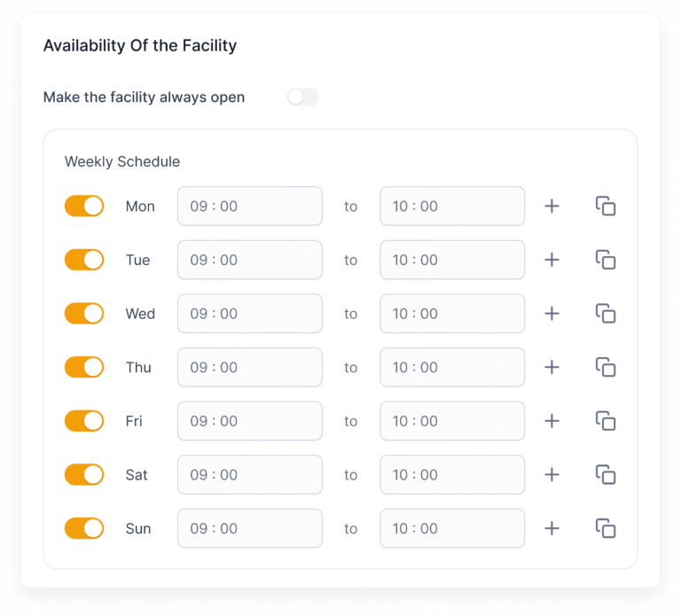Viewport: 681px width, 616px height.
Task: Click the copy icon in Thursday row
Action: tap(606, 367)
